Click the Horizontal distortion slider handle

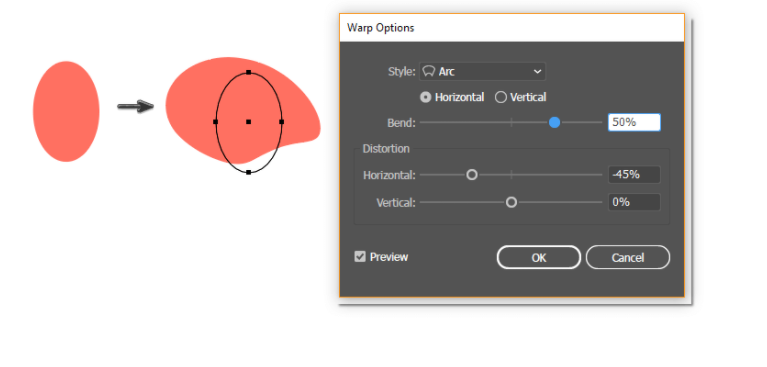click(x=472, y=175)
